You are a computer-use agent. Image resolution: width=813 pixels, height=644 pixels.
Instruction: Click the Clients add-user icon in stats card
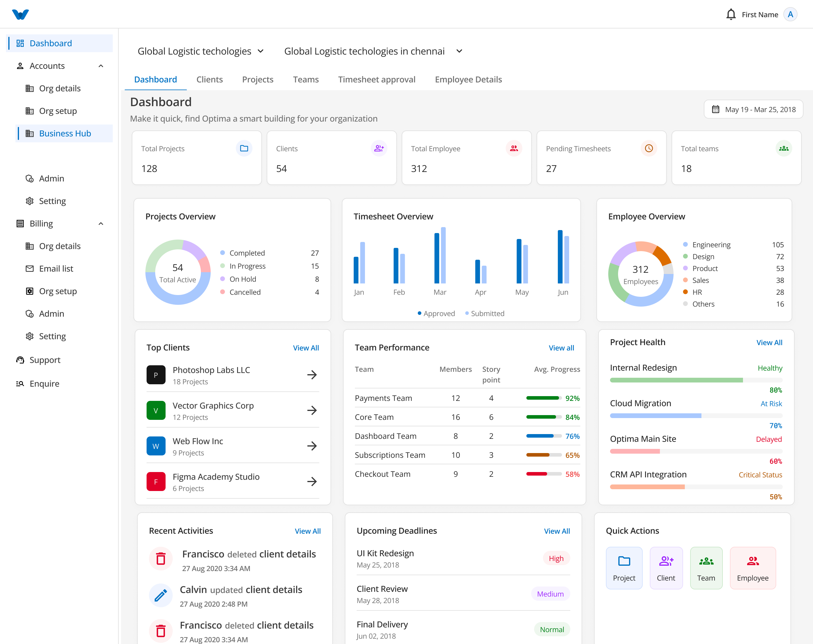(379, 148)
